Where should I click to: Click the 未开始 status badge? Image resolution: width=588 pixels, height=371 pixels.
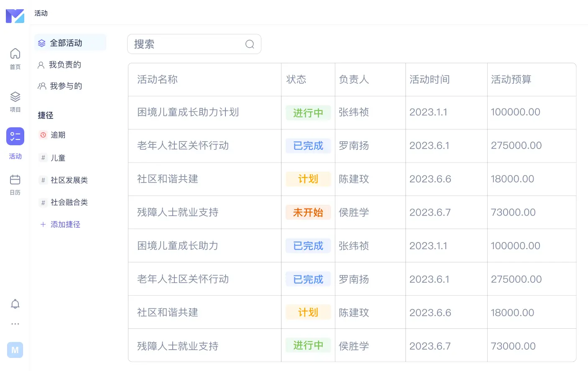pyautogui.click(x=308, y=213)
